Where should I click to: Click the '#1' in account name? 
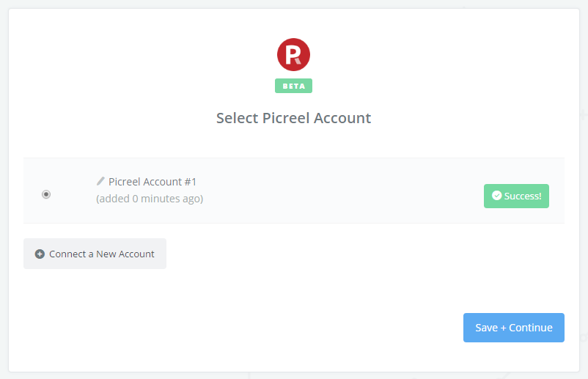point(190,182)
